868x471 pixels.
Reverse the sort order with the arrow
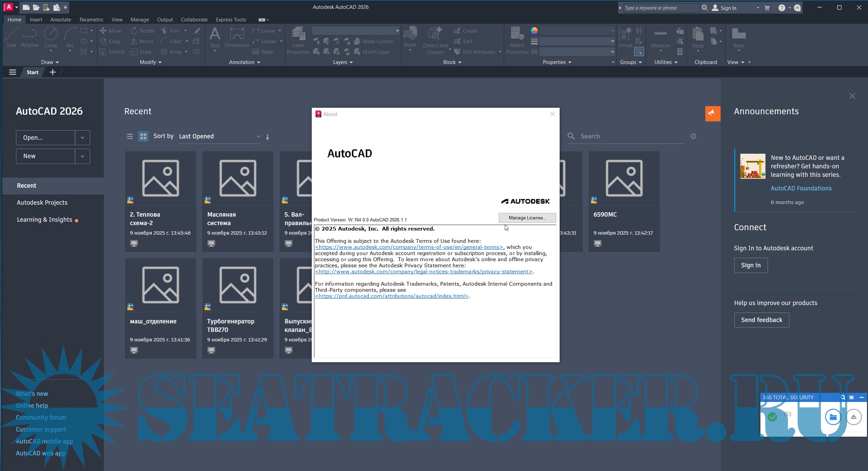268,137
